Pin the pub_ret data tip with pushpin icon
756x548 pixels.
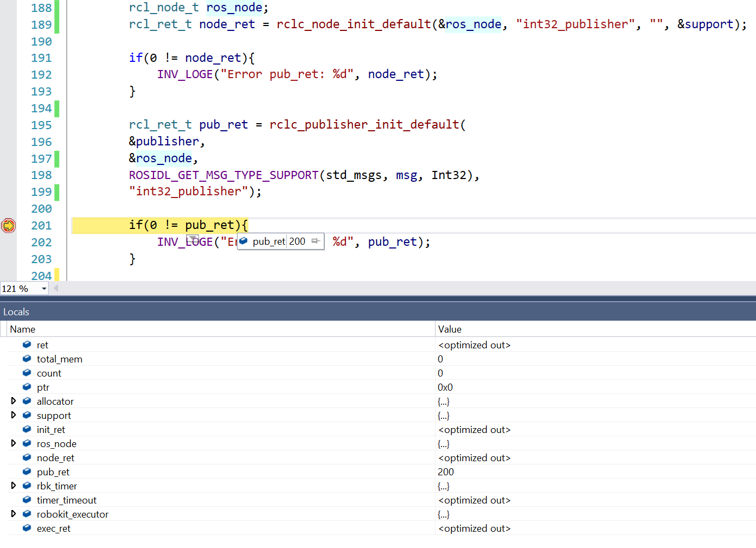click(x=317, y=241)
